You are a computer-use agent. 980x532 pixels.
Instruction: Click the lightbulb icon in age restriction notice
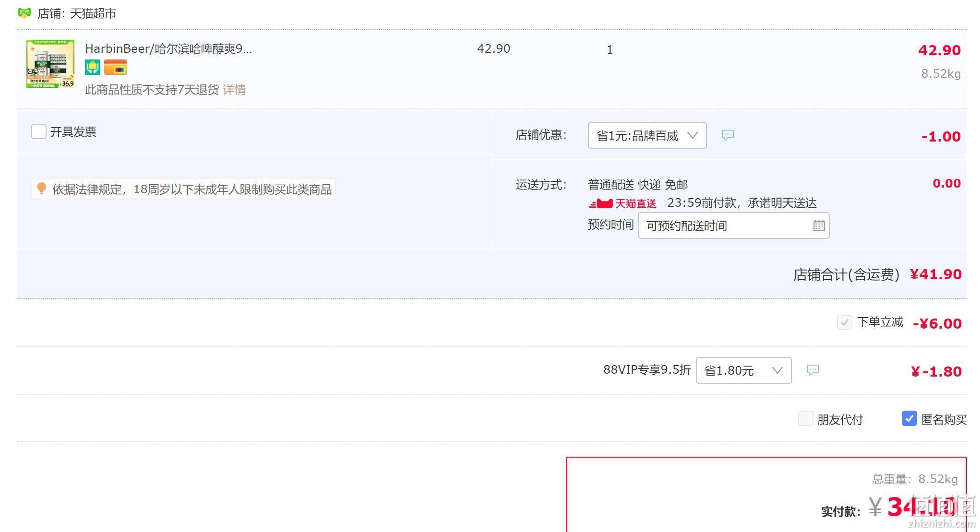point(41,189)
